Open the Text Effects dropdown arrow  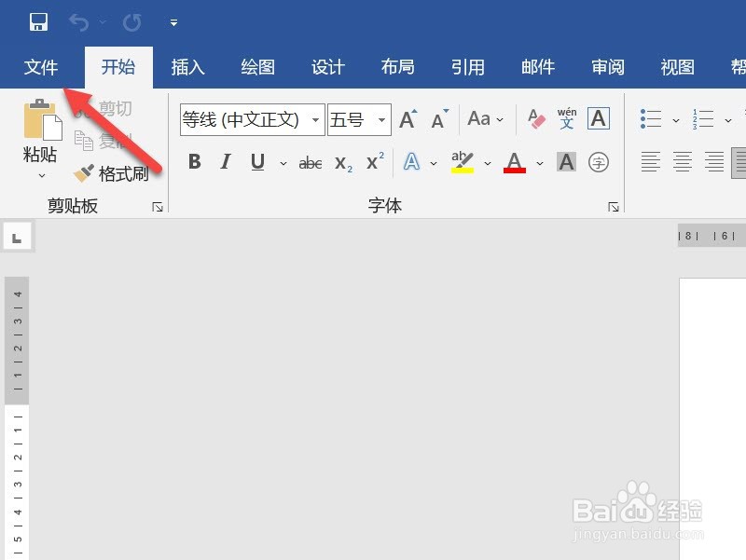tap(434, 163)
